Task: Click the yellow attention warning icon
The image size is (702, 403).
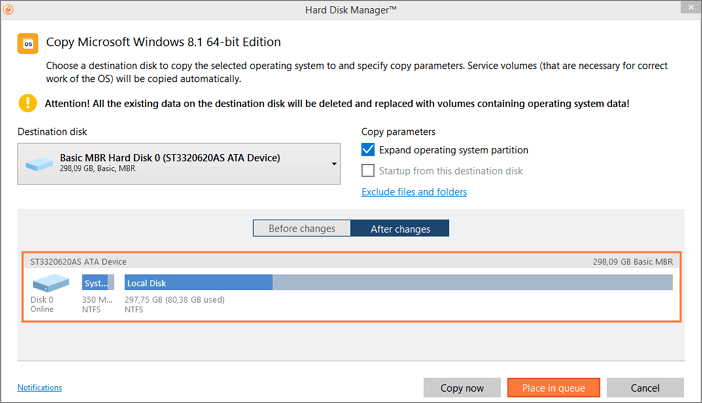Action: pos(27,103)
